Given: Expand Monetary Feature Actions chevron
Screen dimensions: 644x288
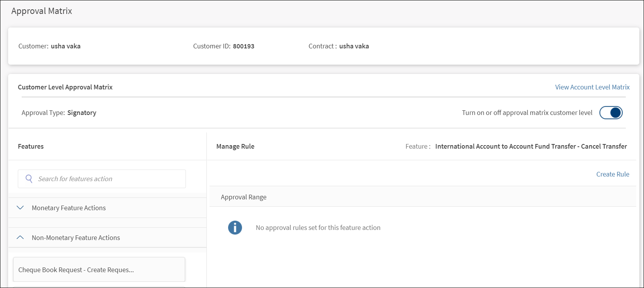Looking at the screenshot, I should [21, 208].
